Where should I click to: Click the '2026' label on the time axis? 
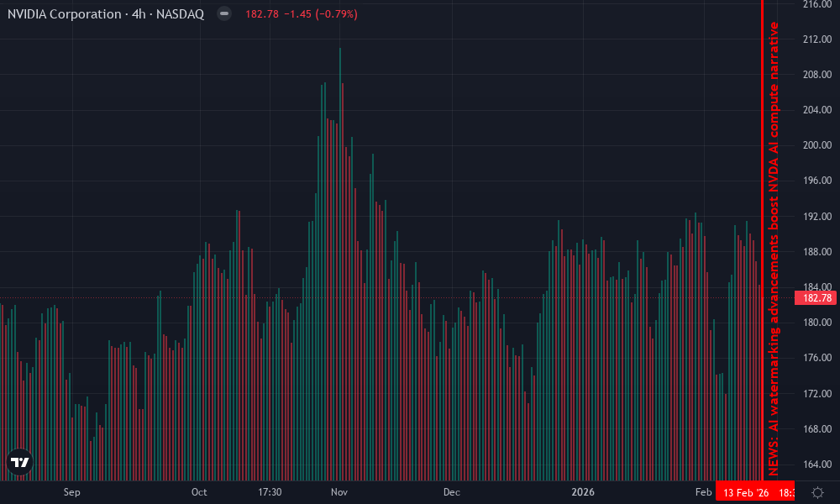coord(584,492)
